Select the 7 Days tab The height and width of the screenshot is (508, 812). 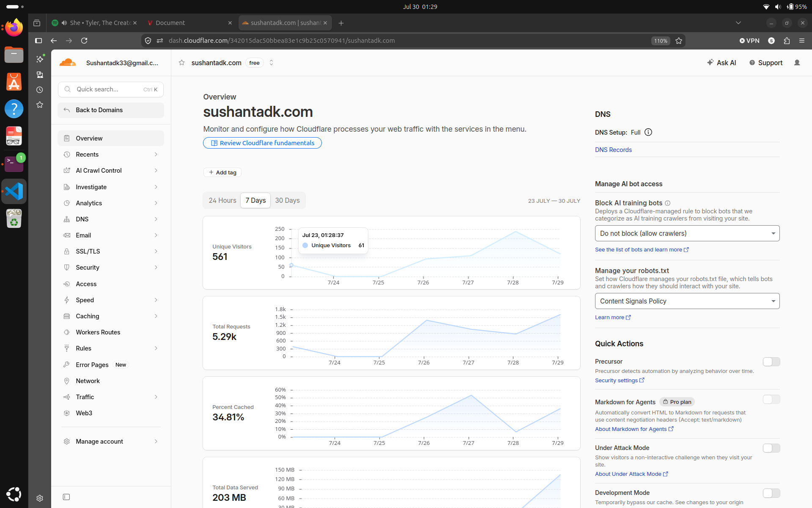point(255,201)
